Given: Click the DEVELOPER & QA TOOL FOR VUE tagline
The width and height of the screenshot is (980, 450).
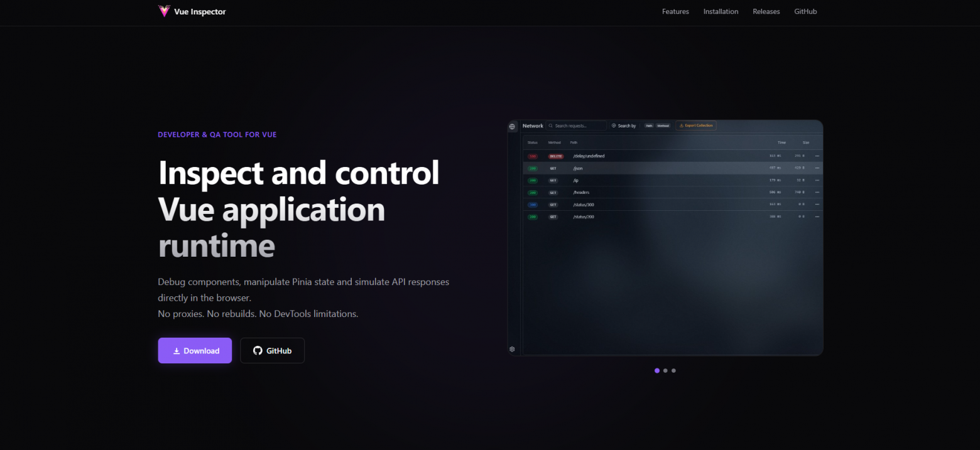Looking at the screenshot, I should (217, 134).
